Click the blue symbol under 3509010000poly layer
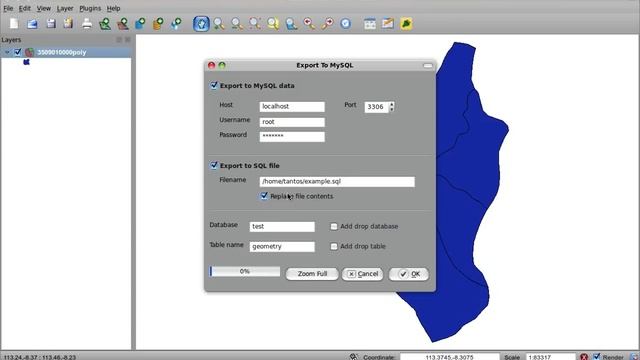The height and width of the screenshot is (360, 640). (27, 62)
